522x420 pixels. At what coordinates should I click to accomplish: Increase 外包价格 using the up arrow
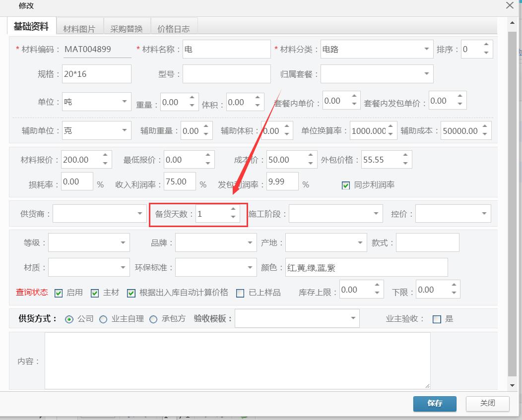tap(405, 156)
